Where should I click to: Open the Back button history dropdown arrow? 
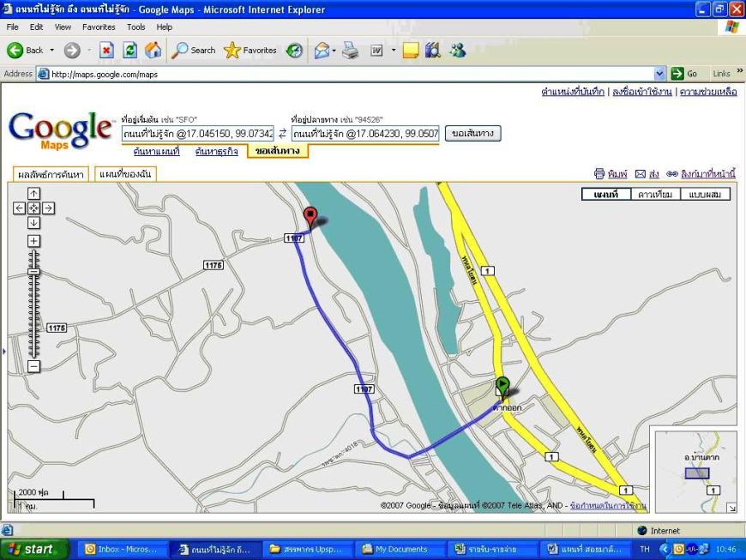51,51
